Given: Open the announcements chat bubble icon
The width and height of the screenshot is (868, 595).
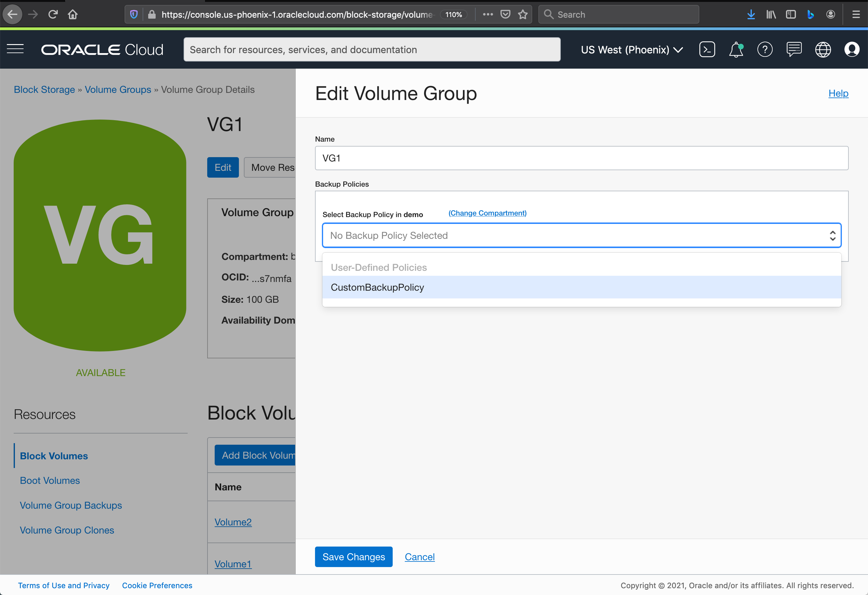Looking at the screenshot, I should [x=794, y=49].
